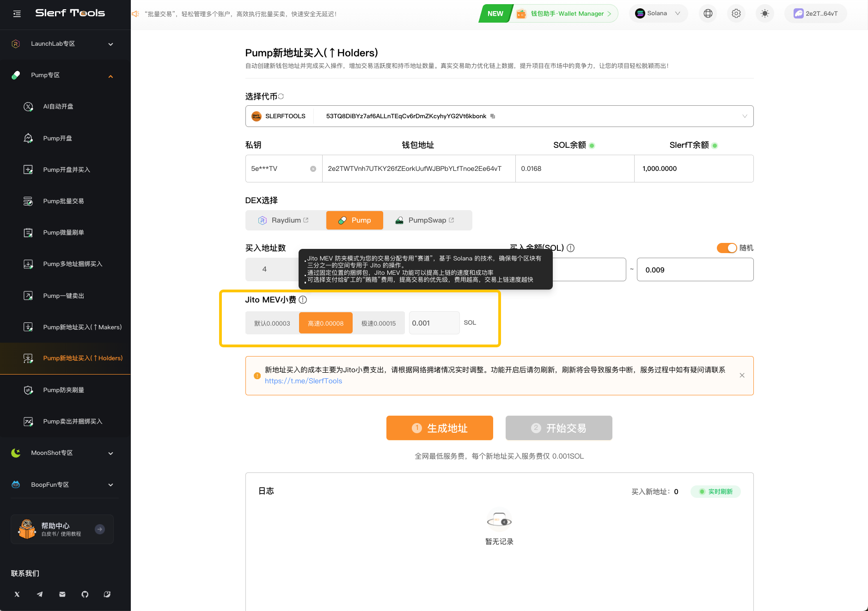The width and height of the screenshot is (868, 611).
Task: Open the language globe icon
Action: tap(708, 13)
